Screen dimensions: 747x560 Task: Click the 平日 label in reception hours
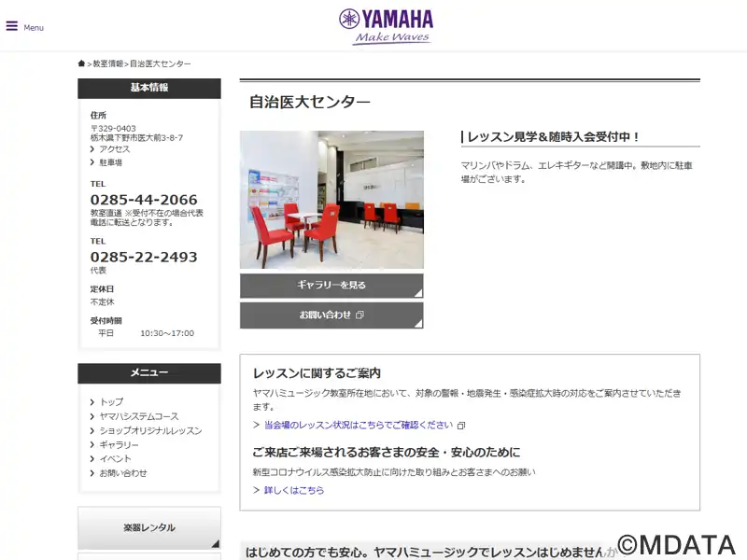(x=106, y=333)
